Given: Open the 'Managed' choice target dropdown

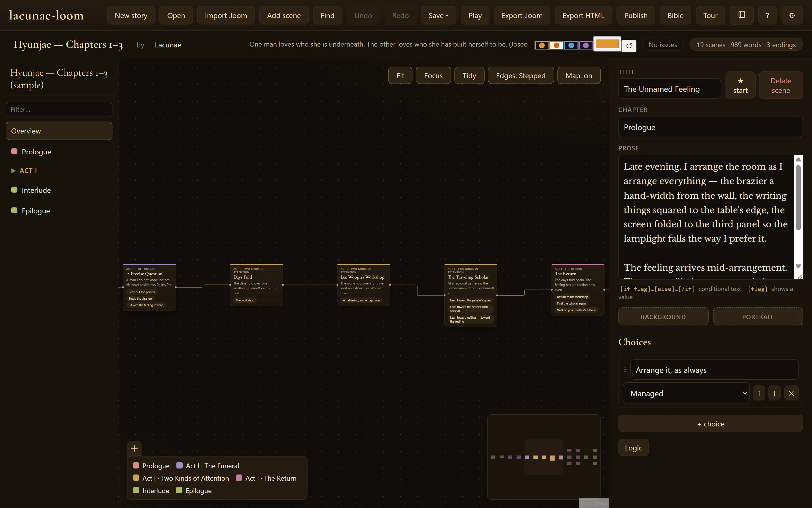Looking at the screenshot, I should point(686,393).
